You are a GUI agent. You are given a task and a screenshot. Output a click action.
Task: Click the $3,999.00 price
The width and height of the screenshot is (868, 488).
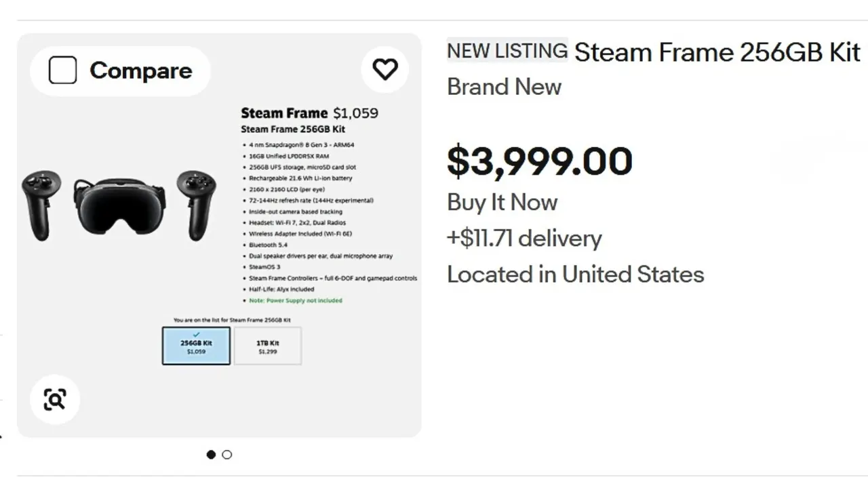(x=540, y=161)
